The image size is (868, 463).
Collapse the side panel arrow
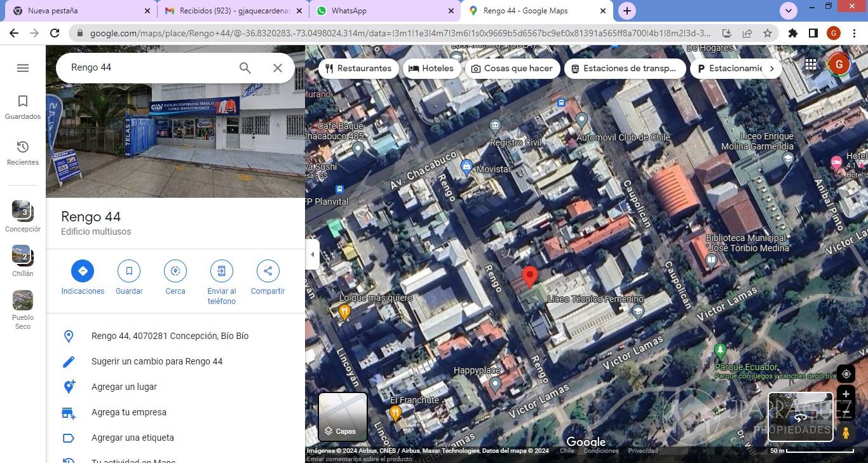pyautogui.click(x=312, y=254)
